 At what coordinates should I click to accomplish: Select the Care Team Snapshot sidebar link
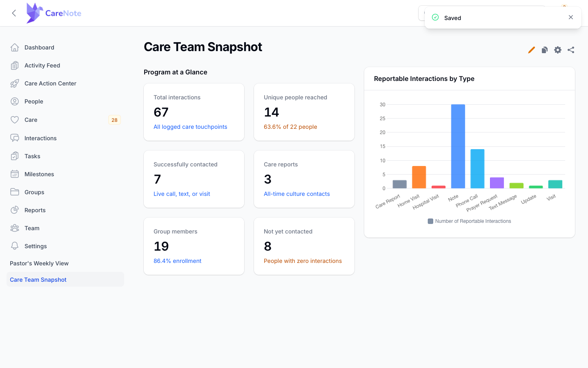[65, 280]
